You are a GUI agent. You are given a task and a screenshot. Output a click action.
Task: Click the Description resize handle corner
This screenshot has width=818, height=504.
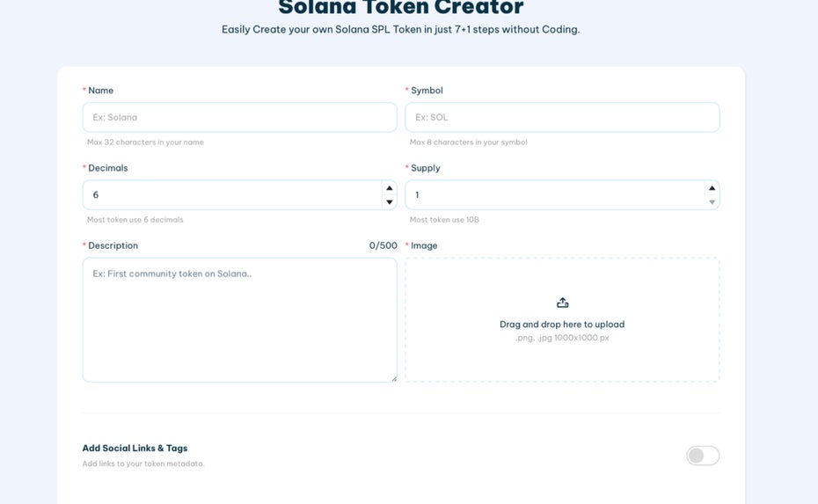click(394, 379)
